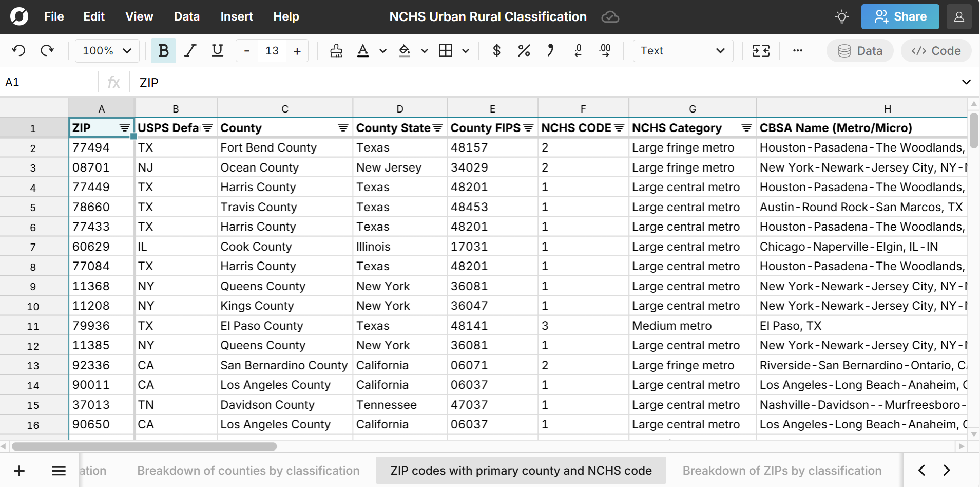Click the Share button

900,16
